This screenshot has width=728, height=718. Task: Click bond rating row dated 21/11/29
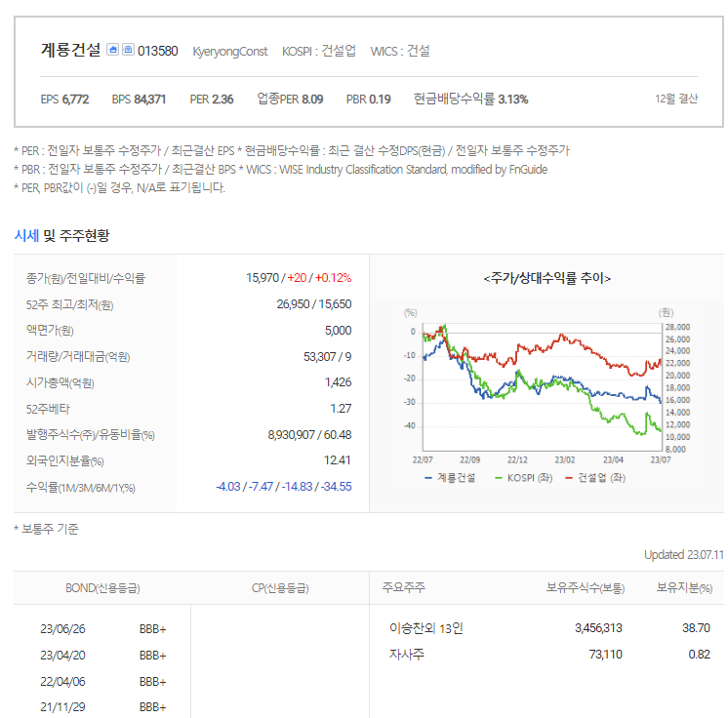(103, 707)
